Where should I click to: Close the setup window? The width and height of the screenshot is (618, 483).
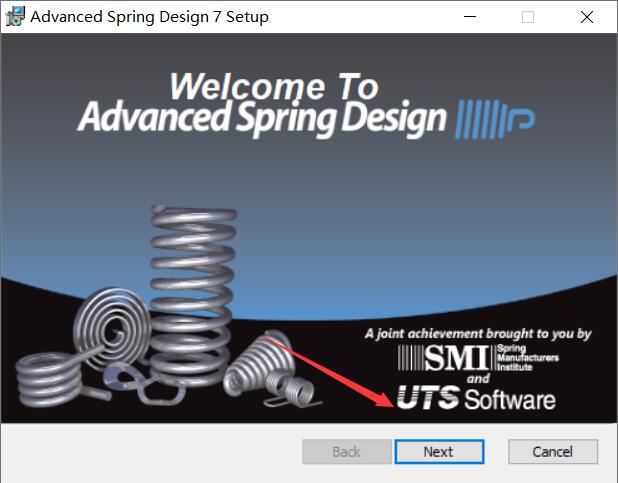pyautogui.click(x=587, y=17)
